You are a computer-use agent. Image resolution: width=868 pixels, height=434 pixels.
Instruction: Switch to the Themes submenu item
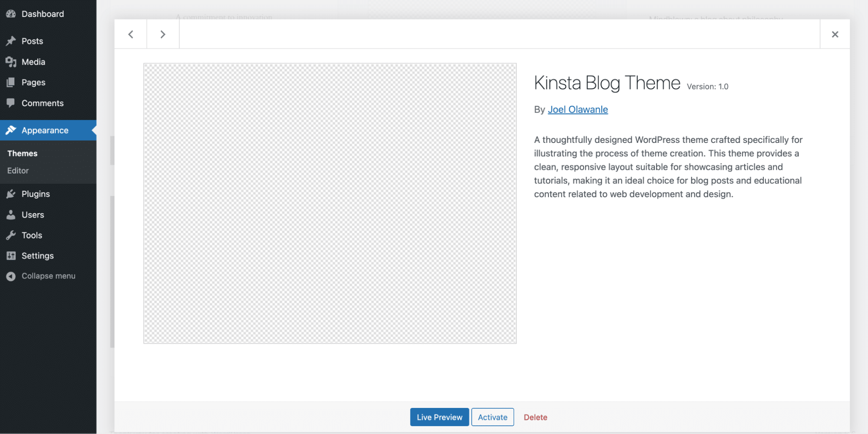tap(22, 153)
